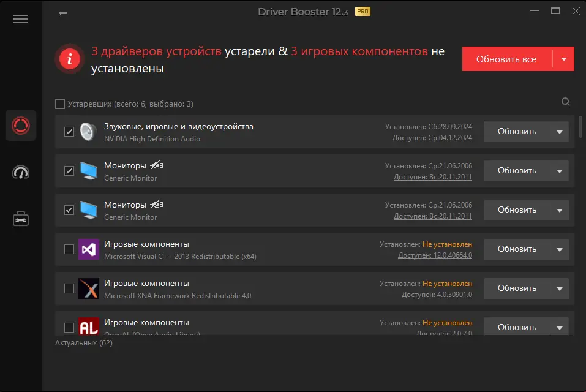Click the Microsoft XNA Framework Redistributable 4.0 text
This screenshot has width=586, height=392.
point(178,296)
